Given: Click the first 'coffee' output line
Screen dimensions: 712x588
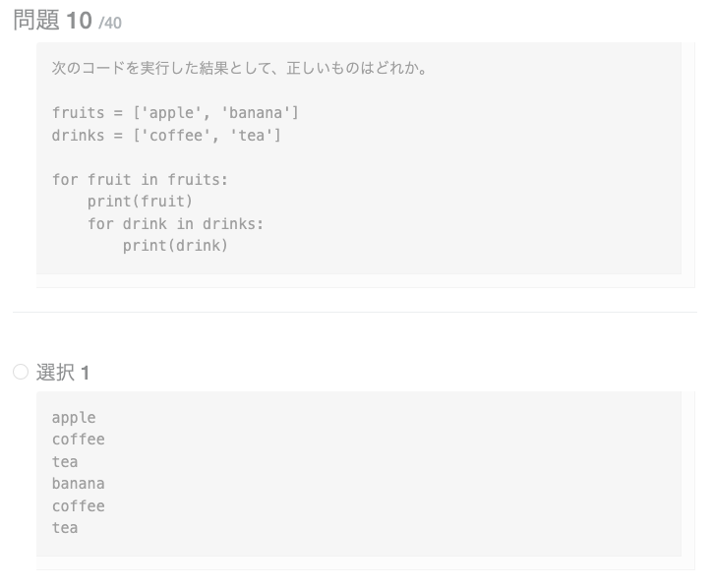Looking at the screenshot, I should [78, 440].
